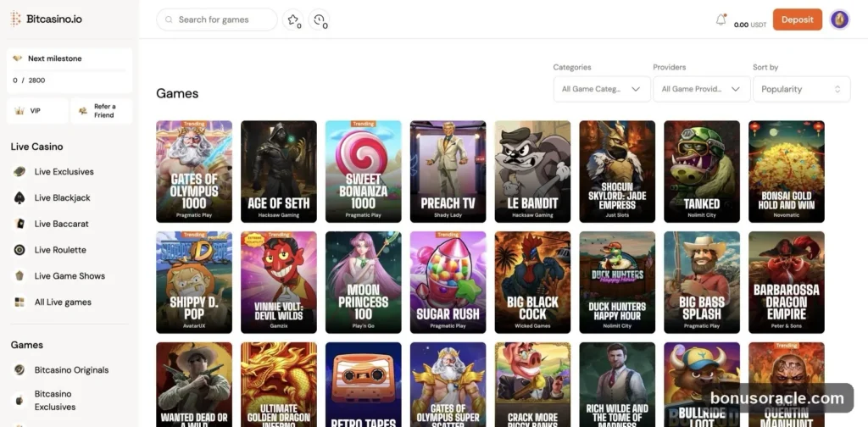
Task: Open Barbarossa Dragon Empire game
Action: (787, 282)
